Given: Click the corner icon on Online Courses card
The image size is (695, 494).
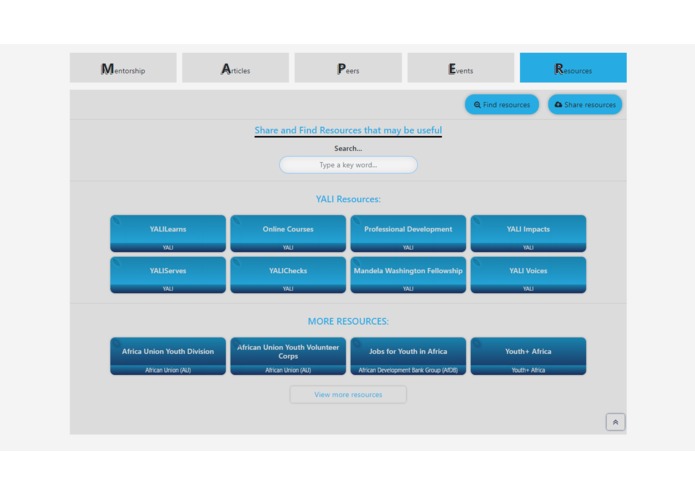Looking at the screenshot, I should pyautogui.click(x=236, y=220).
